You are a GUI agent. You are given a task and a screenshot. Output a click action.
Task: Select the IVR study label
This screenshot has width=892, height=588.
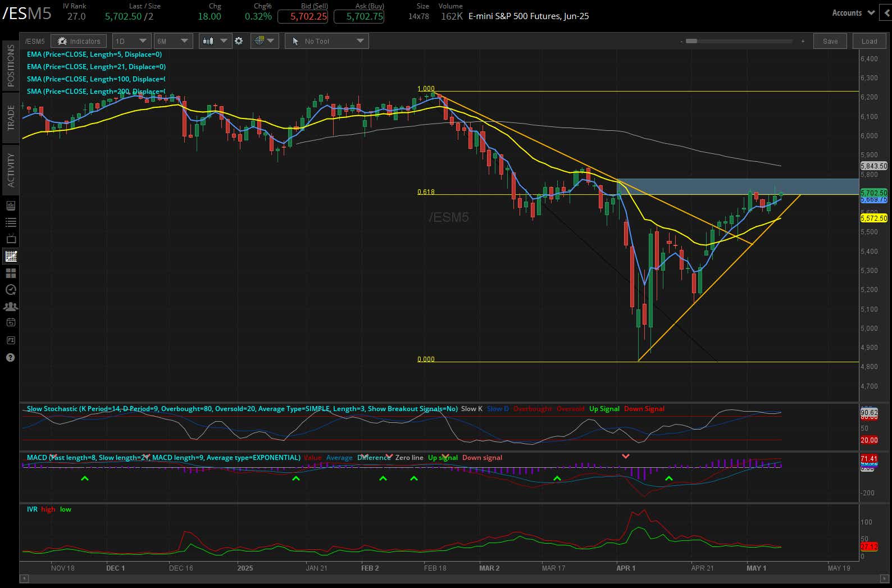coord(32,509)
